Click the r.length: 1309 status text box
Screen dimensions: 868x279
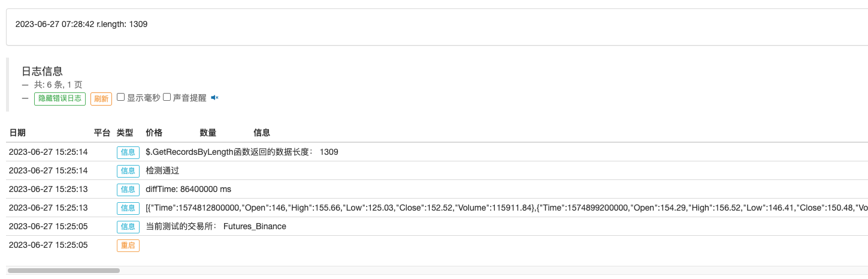(x=437, y=27)
